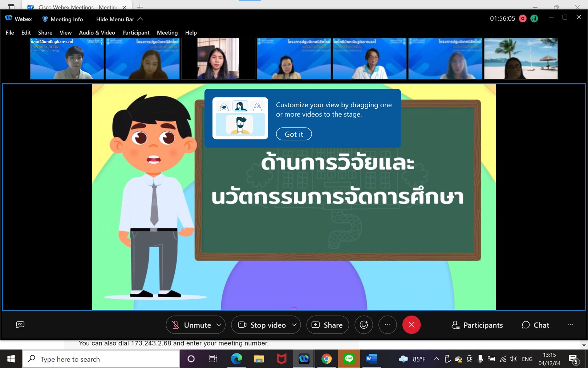Screen dimensions: 588x368
Task: Toggle the Chat panel
Action: (535, 325)
